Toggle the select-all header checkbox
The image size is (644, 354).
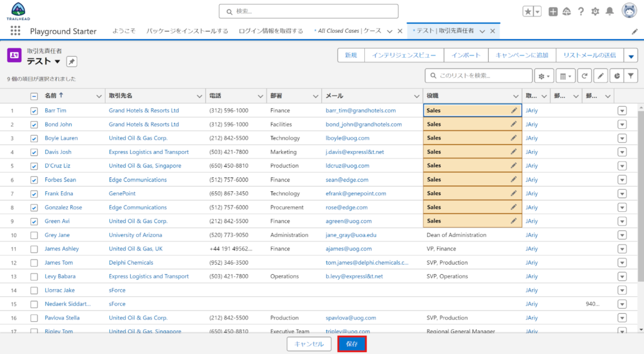[34, 96]
